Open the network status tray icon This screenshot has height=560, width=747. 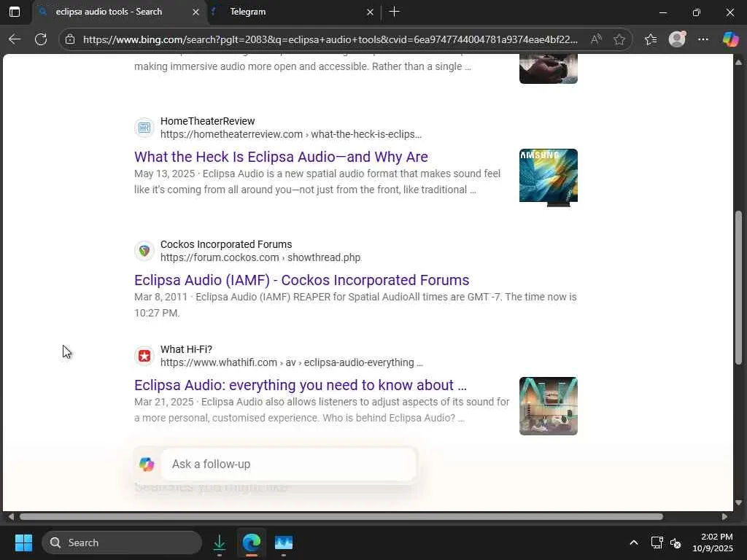click(657, 542)
